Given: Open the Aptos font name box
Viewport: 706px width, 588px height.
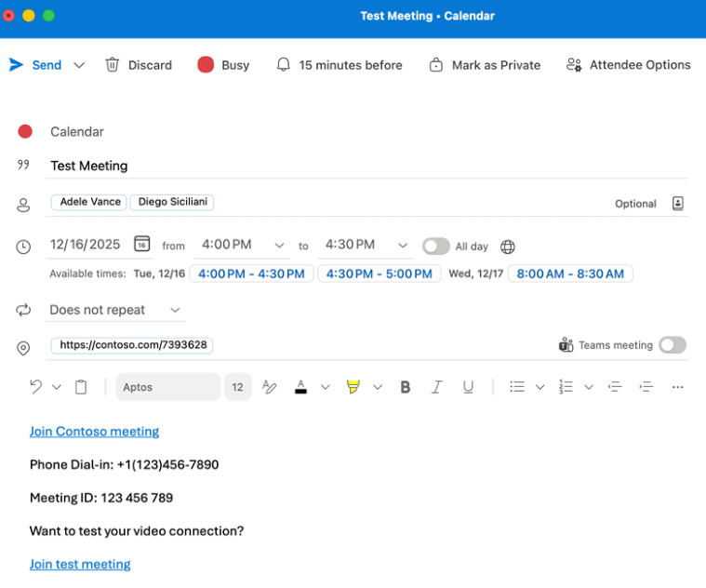Looking at the screenshot, I should click(168, 387).
